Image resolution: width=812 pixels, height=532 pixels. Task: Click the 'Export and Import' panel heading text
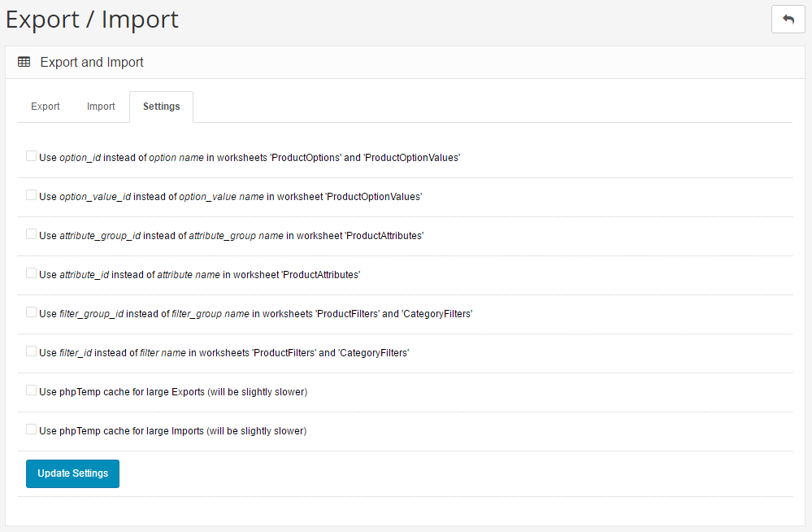(92, 62)
